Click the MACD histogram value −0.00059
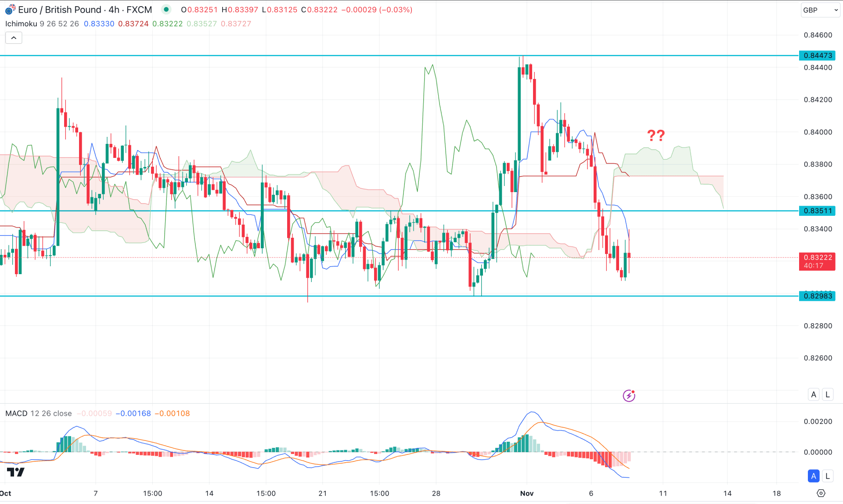 pos(94,413)
